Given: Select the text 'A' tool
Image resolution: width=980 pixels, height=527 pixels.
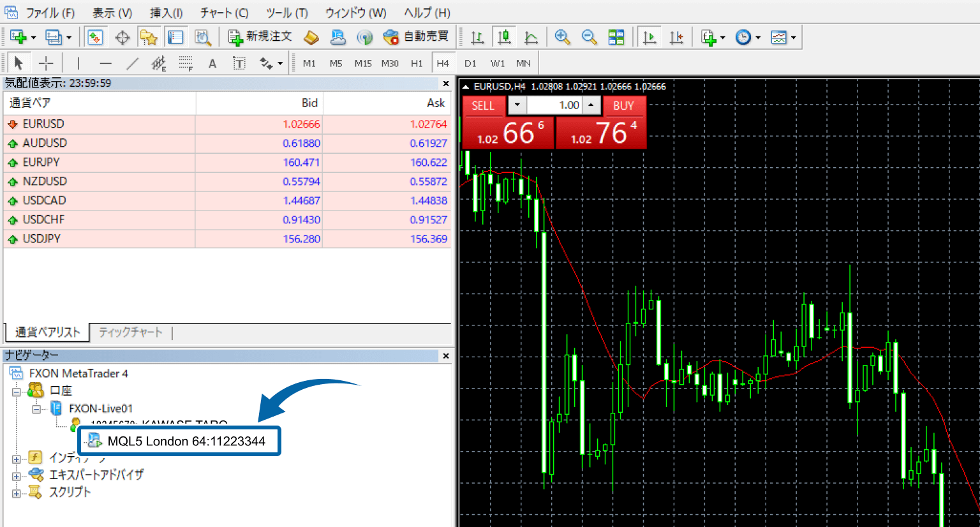Looking at the screenshot, I should tap(212, 63).
